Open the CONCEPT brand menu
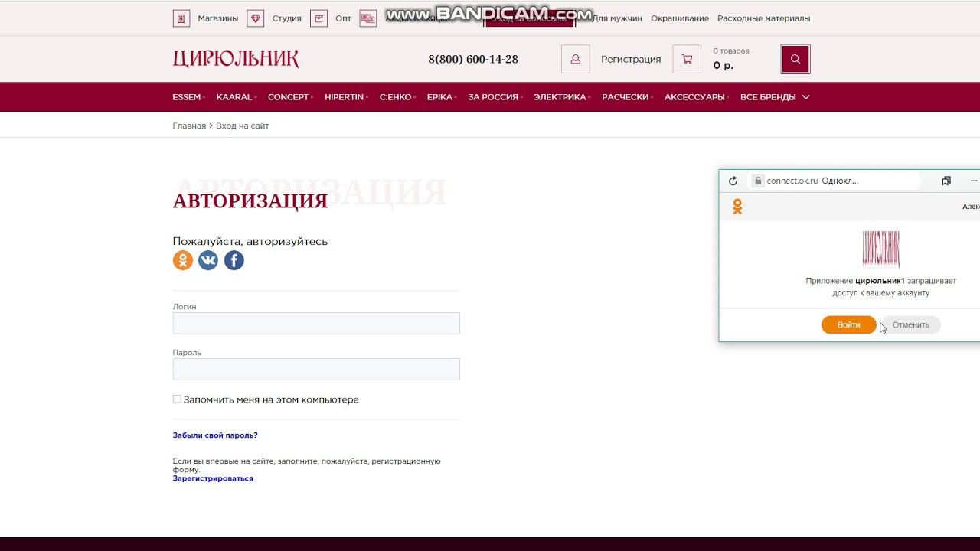 click(289, 97)
